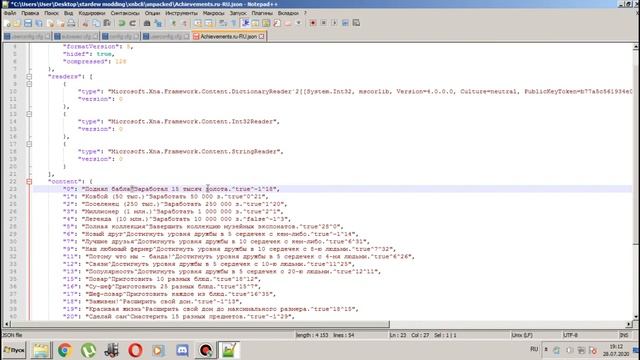Toggle synchronized vertical scrolling icon
The width and height of the screenshot is (640, 360).
[x=198, y=23]
